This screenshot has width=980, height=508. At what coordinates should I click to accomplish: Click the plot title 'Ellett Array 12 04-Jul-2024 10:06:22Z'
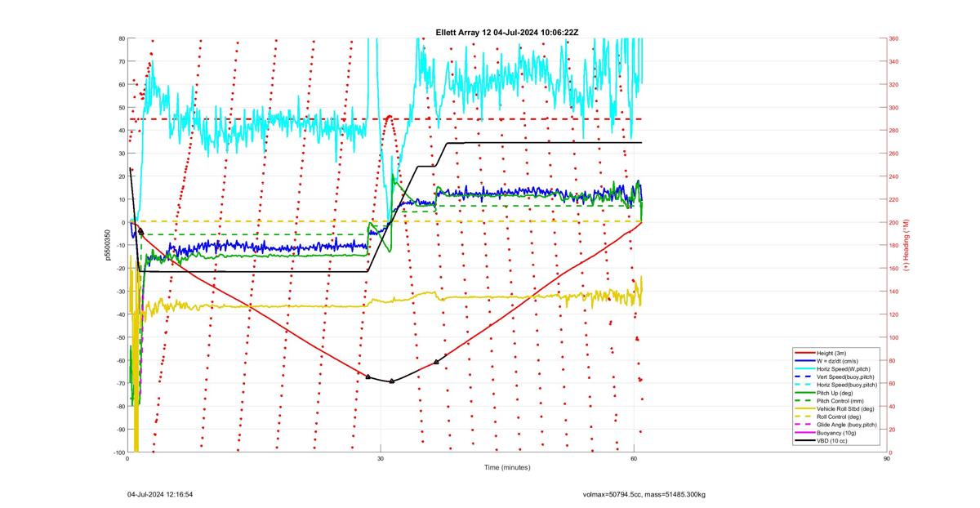(x=507, y=32)
